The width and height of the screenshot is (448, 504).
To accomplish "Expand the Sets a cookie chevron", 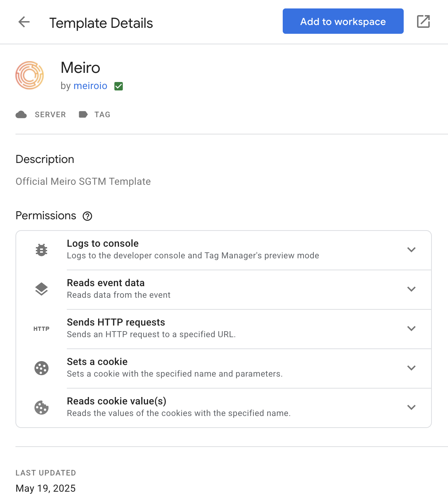I will (411, 368).
